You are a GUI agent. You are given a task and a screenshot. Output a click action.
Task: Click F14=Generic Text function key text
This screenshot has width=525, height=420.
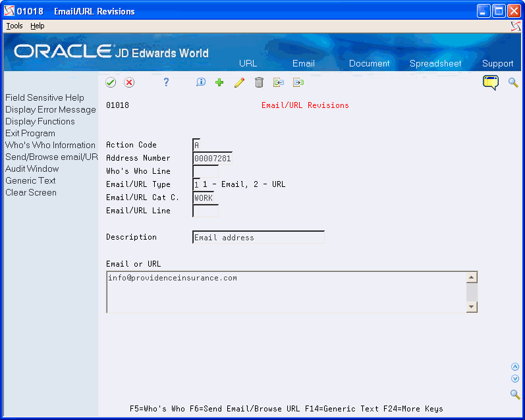tap(341, 409)
